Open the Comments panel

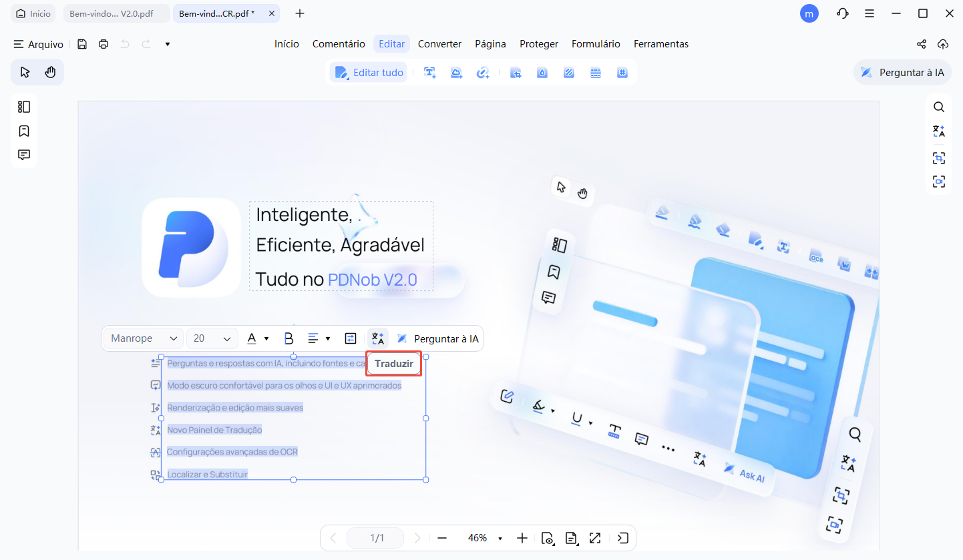coord(24,154)
